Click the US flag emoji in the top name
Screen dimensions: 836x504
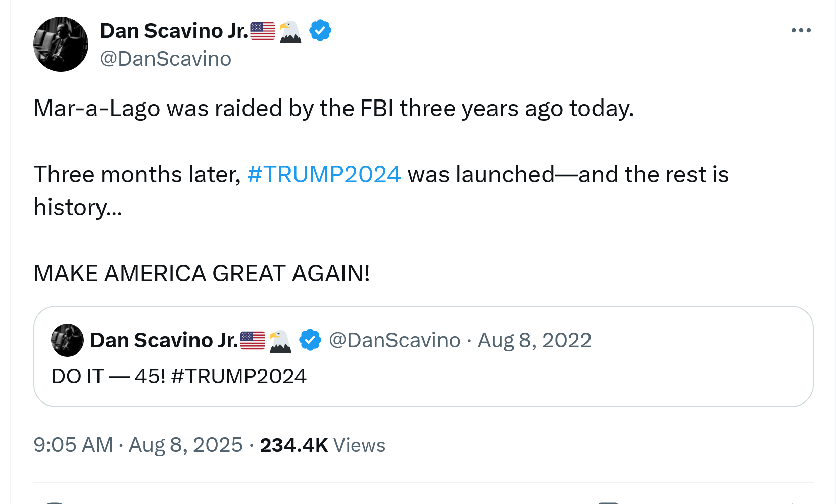tap(263, 31)
